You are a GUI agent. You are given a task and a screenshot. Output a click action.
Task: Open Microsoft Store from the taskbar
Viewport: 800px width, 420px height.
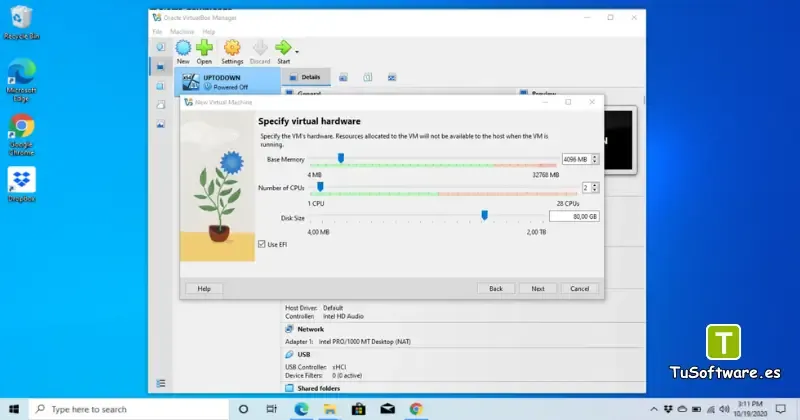tap(358, 409)
